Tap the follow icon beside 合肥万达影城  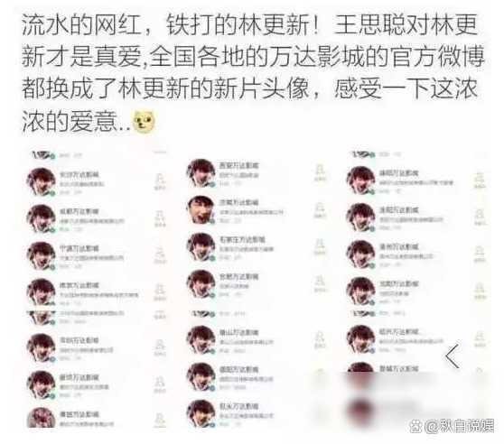[x=320, y=283]
